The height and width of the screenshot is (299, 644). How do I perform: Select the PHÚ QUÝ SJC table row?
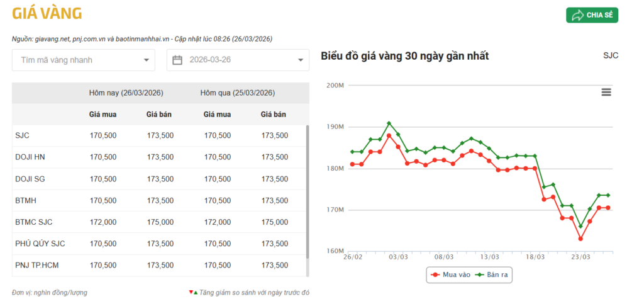[x=157, y=244]
